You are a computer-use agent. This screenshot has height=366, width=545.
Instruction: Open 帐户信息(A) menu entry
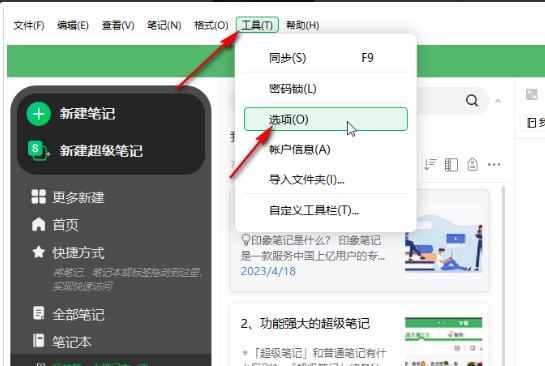[x=325, y=149]
